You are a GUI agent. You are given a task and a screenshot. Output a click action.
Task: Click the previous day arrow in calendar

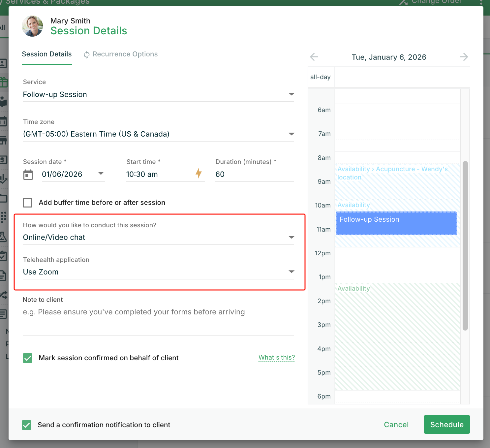(314, 57)
